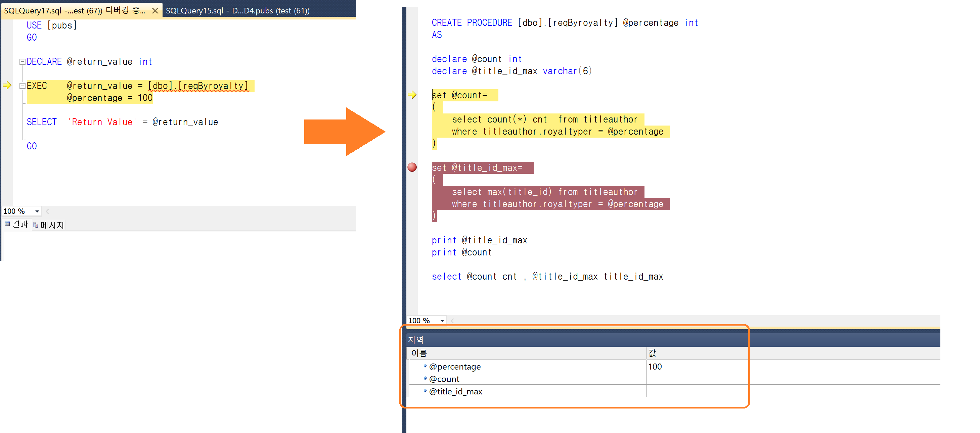Click yellow debug arrow beside EXEC line
980x433 pixels.
point(7,86)
